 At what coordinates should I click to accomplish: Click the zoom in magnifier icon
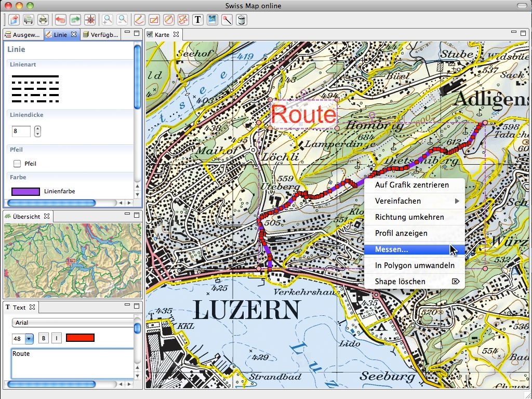[107, 20]
